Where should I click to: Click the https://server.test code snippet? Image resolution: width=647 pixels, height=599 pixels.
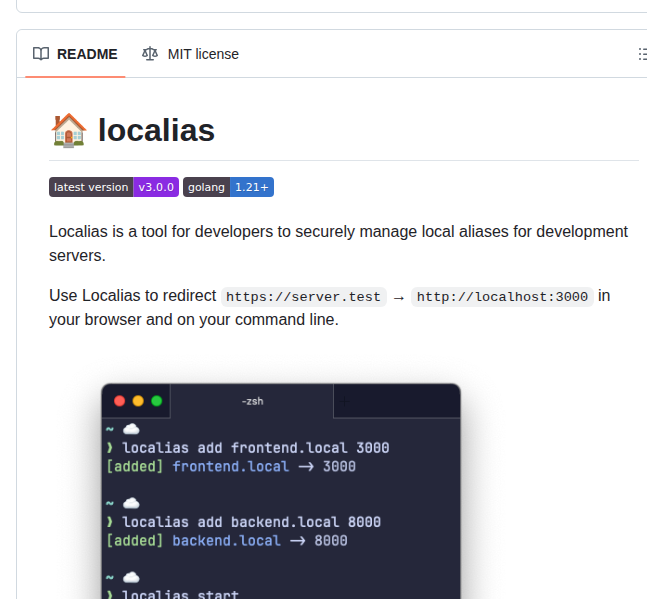click(x=303, y=297)
